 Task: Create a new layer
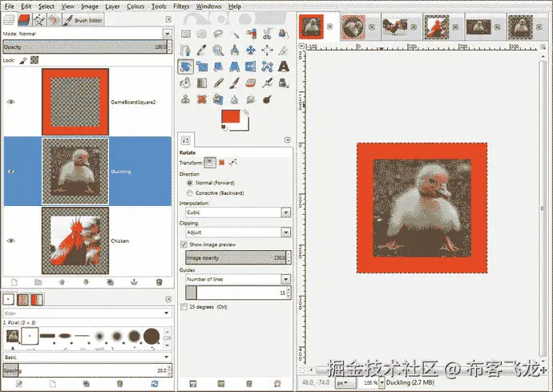(x=14, y=282)
